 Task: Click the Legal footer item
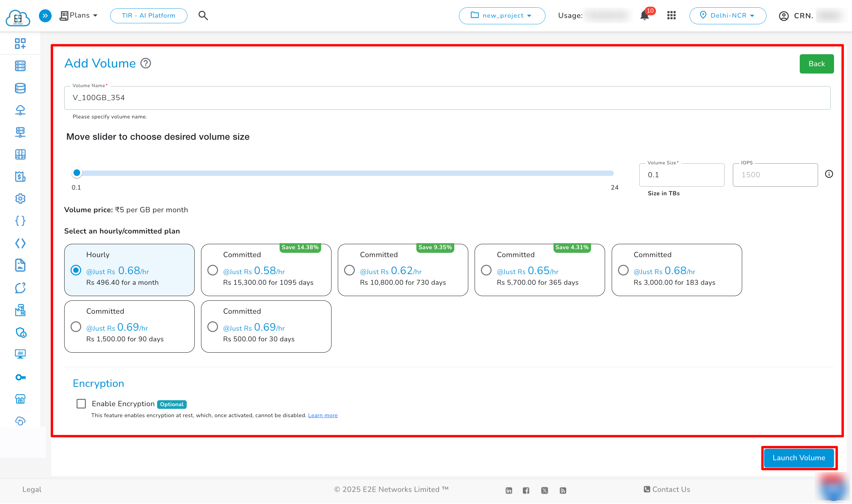(32, 489)
